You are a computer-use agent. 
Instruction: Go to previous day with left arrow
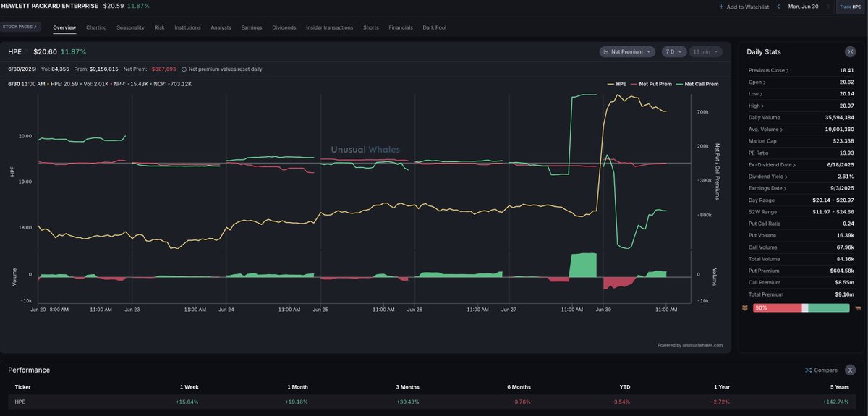pos(778,7)
